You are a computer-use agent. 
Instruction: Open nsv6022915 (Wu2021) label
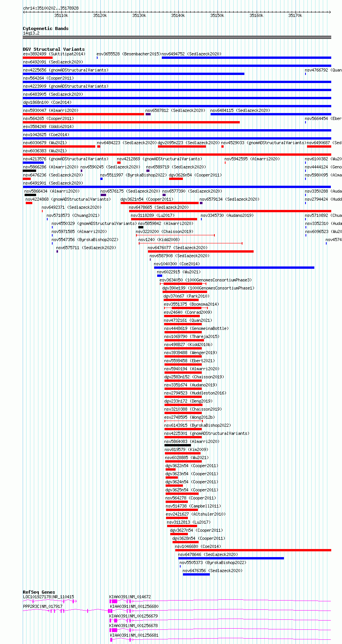179,272
